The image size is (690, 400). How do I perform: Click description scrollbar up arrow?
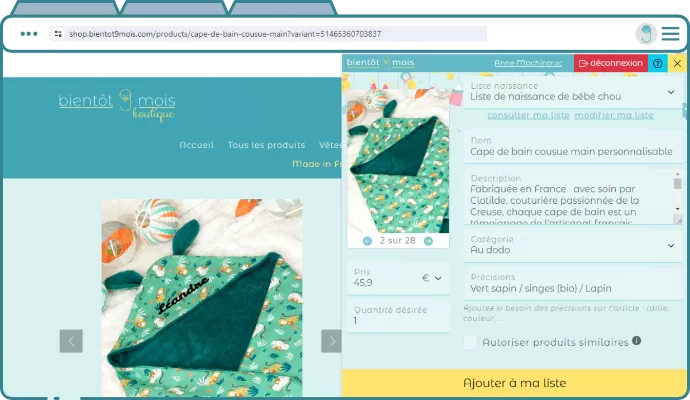point(678,175)
